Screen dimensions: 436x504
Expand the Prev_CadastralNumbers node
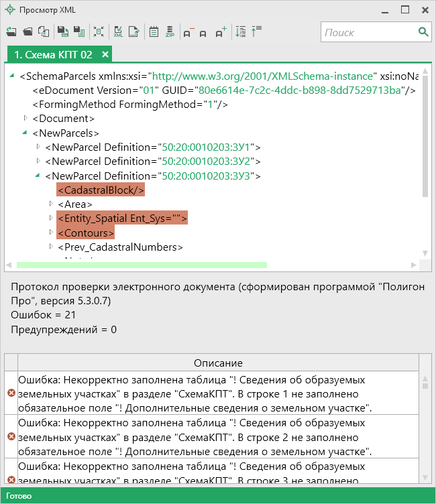point(51,247)
